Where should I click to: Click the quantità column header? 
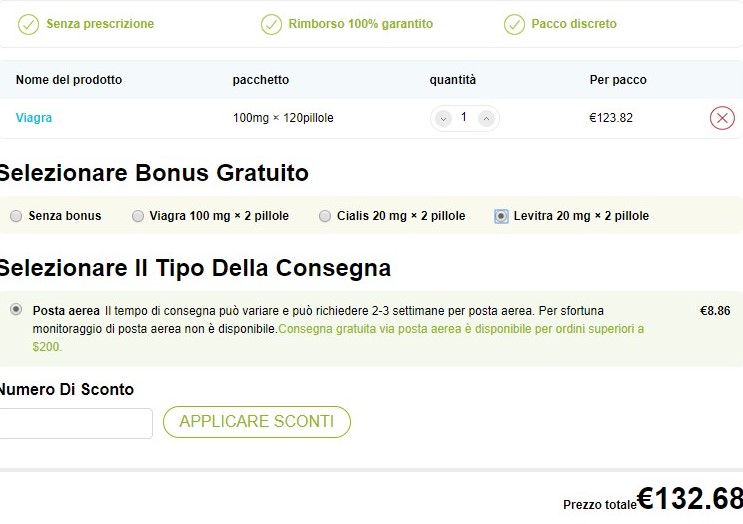[453, 80]
